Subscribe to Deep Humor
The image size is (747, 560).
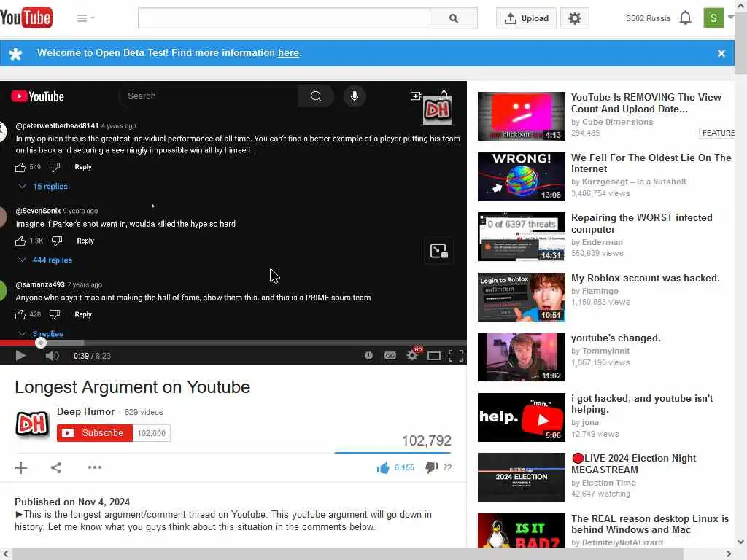tap(95, 433)
